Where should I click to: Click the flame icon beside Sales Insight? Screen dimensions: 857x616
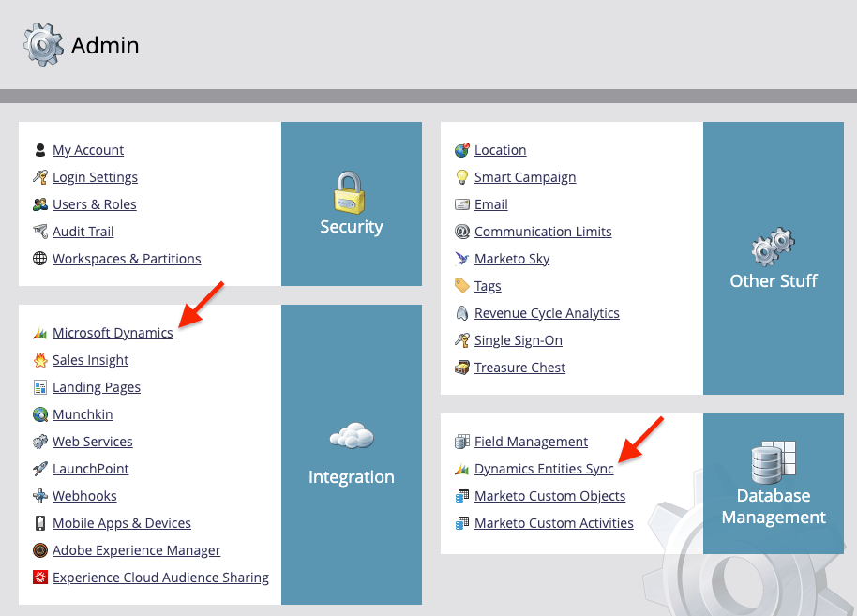(39, 359)
